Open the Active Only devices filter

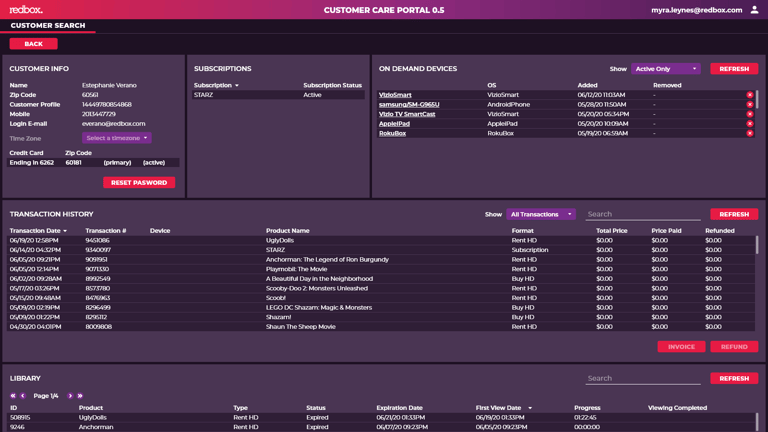click(x=666, y=69)
